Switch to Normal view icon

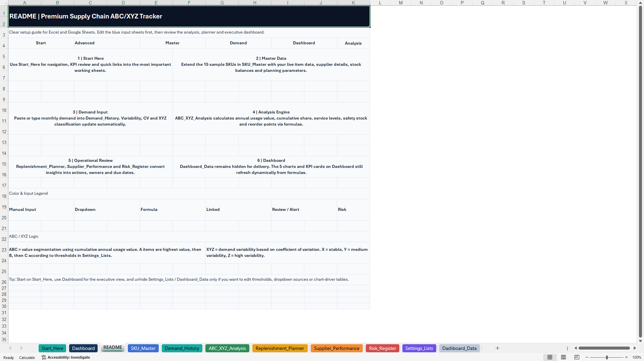pos(550,357)
